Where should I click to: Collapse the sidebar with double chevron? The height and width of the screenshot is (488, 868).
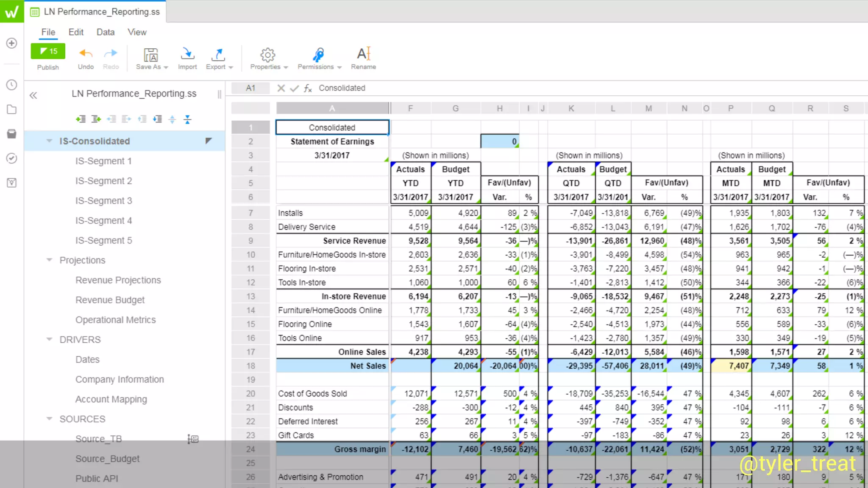coord(33,95)
